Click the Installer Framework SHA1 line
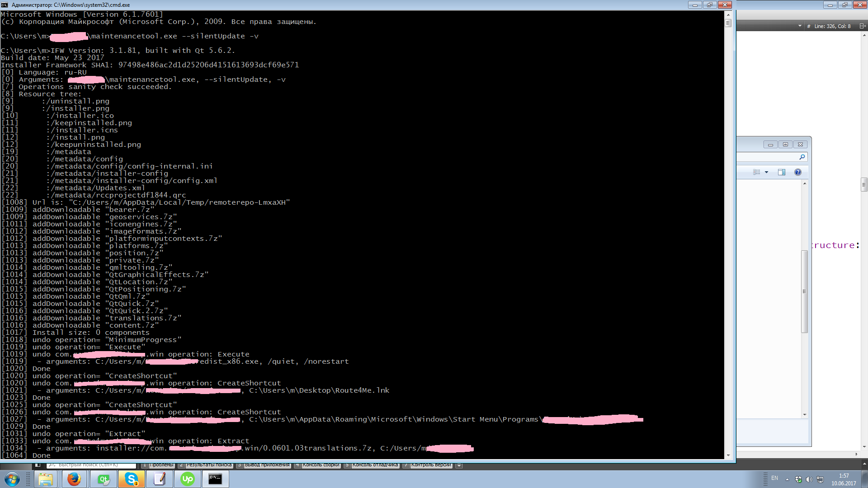 150,65
